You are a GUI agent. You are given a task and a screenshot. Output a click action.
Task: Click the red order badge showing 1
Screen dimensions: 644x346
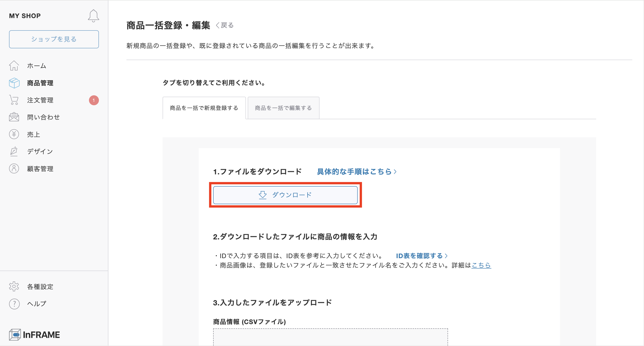94,100
